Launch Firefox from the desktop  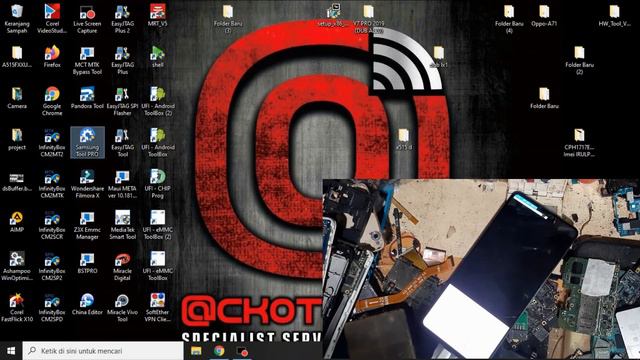tap(52, 57)
